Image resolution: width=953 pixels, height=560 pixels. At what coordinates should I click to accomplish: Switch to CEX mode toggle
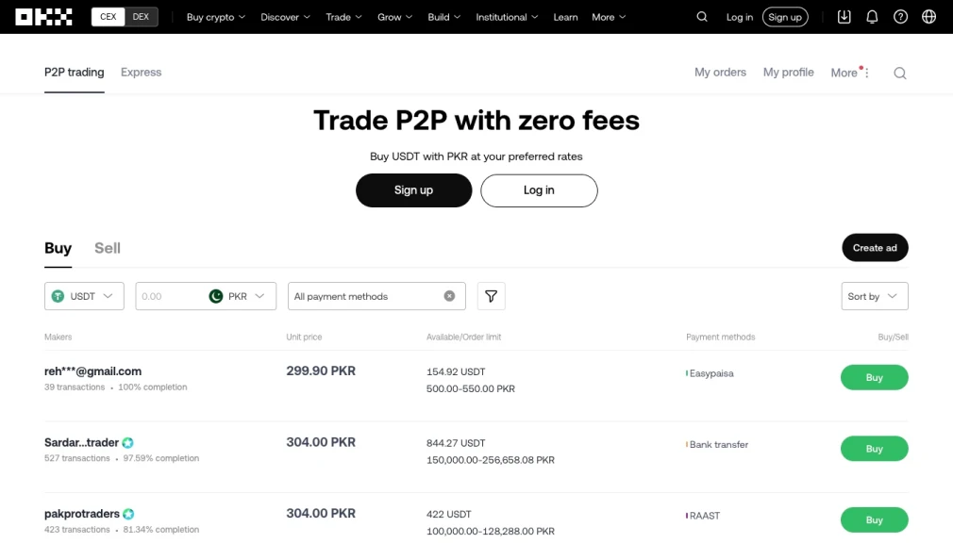109,17
